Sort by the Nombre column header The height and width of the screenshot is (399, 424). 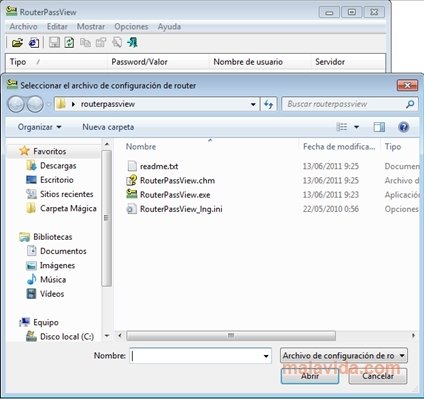(141, 147)
